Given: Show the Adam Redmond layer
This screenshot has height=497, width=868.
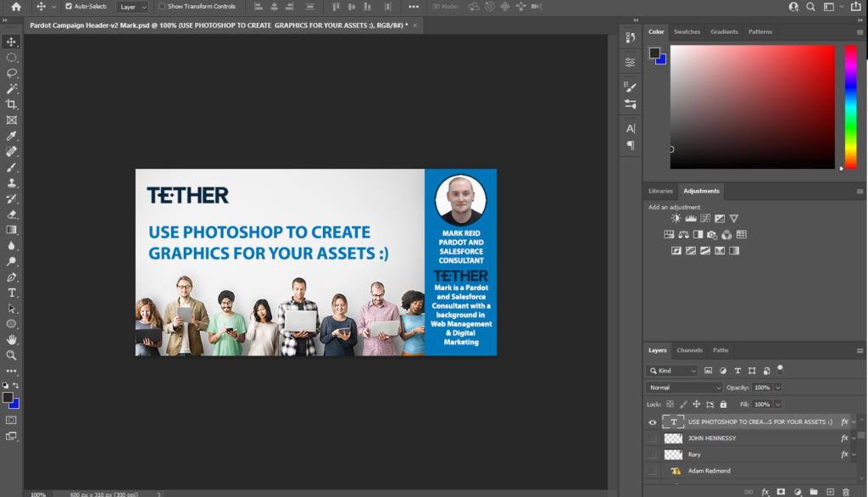Looking at the screenshot, I should [x=653, y=471].
